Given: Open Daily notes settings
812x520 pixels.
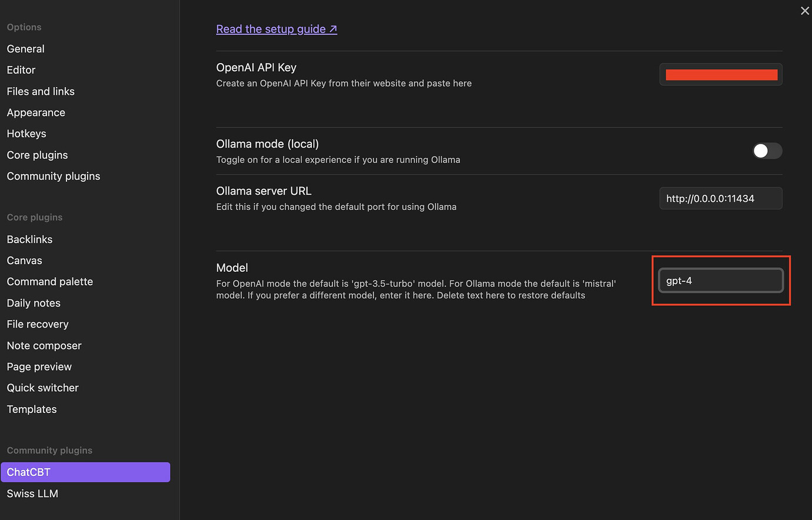Looking at the screenshot, I should (x=34, y=303).
